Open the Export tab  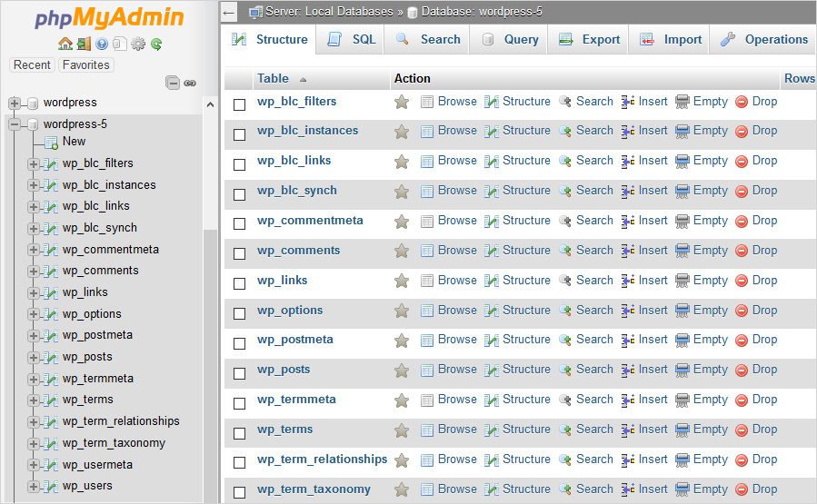tap(589, 40)
